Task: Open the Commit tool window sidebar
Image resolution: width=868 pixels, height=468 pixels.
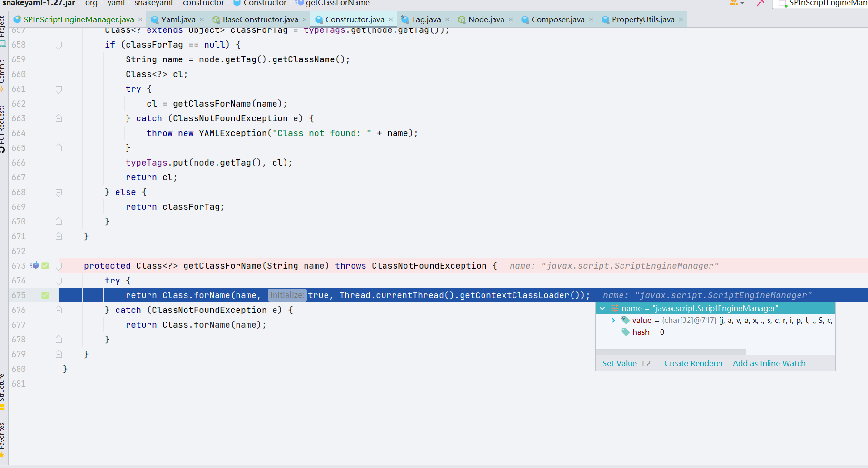Action: (x=3, y=74)
